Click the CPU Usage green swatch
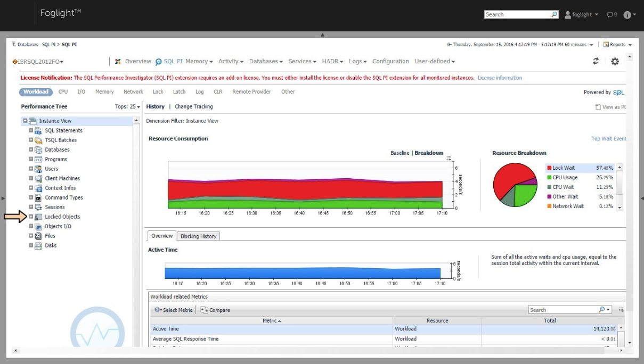This screenshot has height=364, width=644. (549, 177)
